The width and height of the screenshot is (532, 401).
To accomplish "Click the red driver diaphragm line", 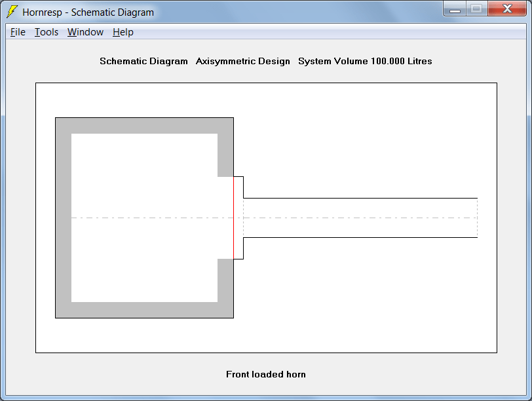I will (x=233, y=218).
